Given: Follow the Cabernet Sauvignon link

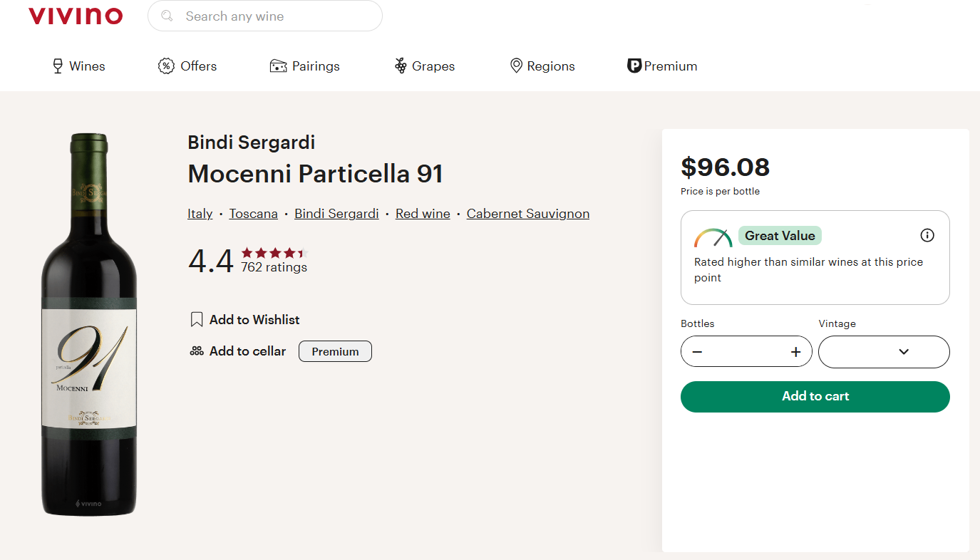Looking at the screenshot, I should [528, 214].
